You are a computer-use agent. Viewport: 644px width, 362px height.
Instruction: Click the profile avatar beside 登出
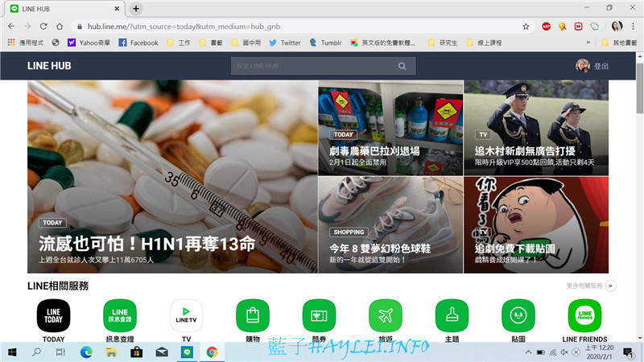tap(582, 66)
